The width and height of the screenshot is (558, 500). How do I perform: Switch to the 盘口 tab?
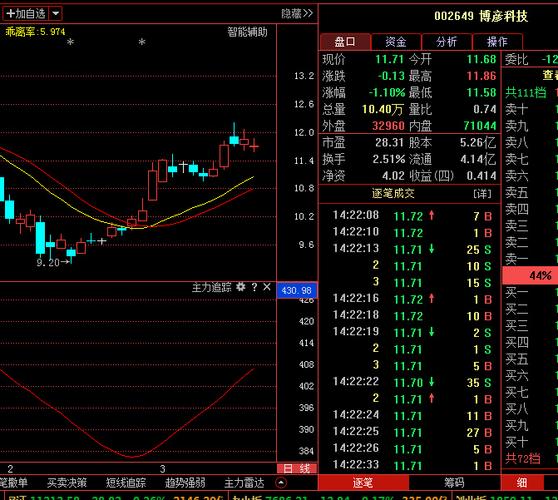pyautogui.click(x=345, y=42)
